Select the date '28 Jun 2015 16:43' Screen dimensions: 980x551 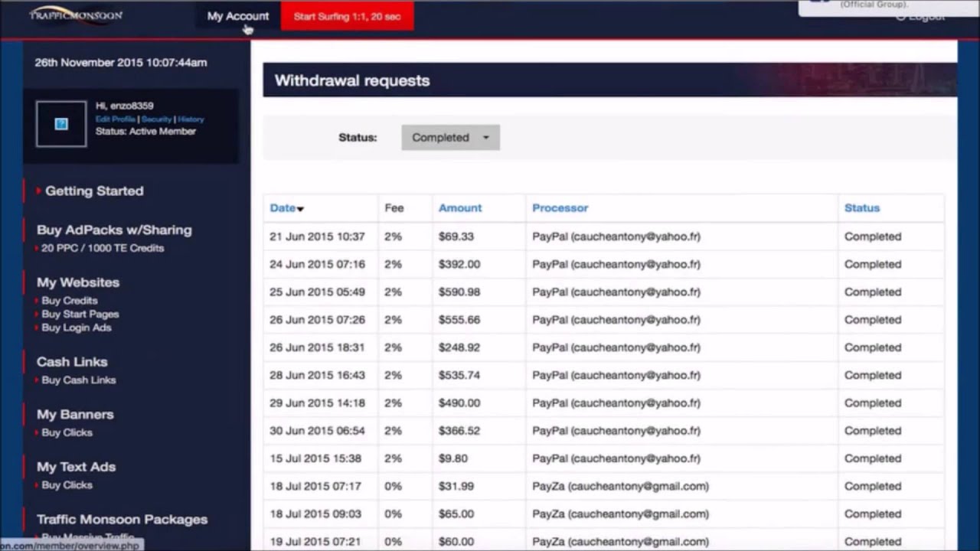[317, 375]
